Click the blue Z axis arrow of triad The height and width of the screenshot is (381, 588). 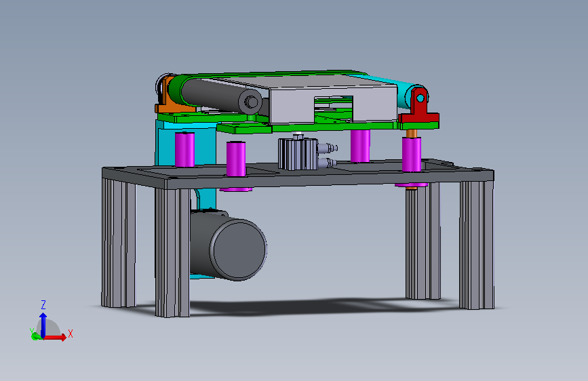[43, 325]
